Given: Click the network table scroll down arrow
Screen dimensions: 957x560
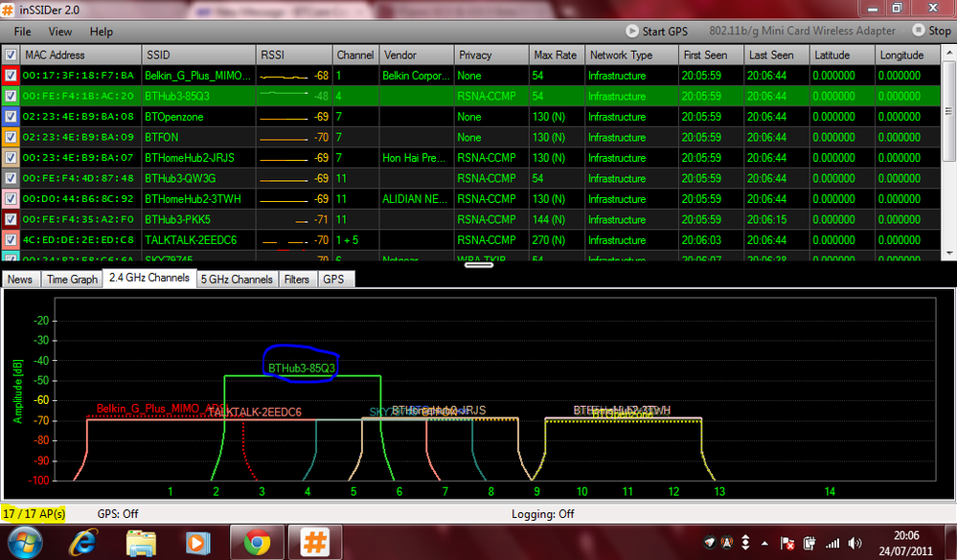Looking at the screenshot, I should point(948,253).
